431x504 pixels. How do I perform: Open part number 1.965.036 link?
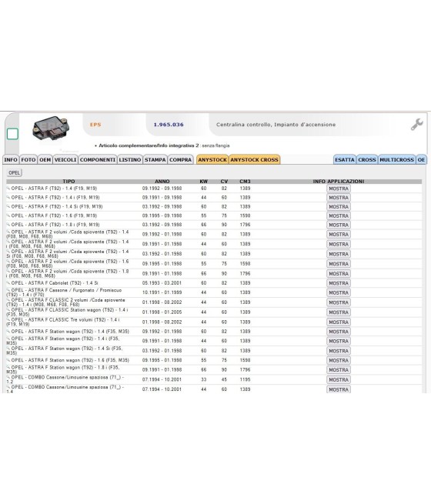pyautogui.click(x=169, y=125)
